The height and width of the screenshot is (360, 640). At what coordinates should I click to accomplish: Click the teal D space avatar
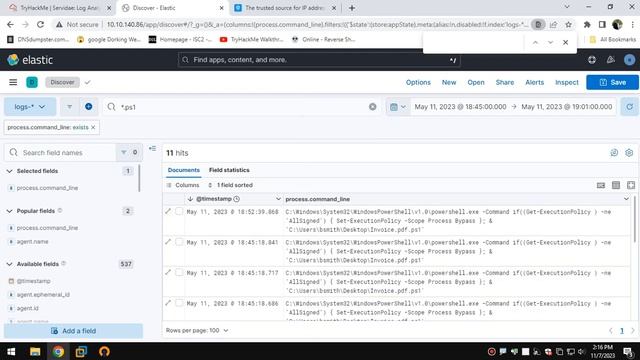[32, 82]
